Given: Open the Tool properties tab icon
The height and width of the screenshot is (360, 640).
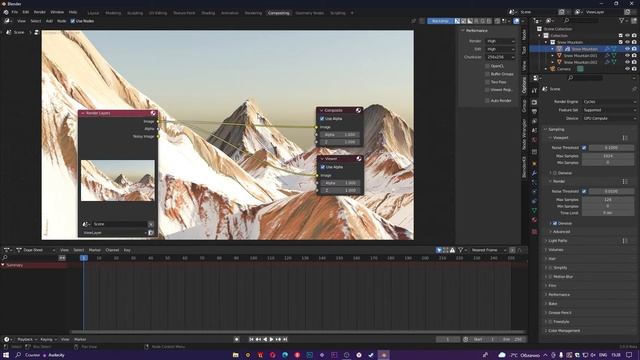Looking at the screenshot, I should 534,90.
